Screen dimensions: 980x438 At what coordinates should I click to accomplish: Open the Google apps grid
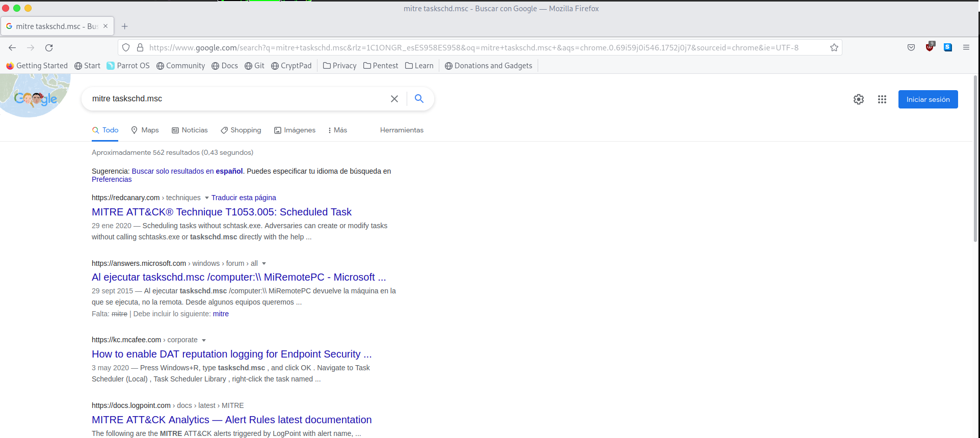pos(882,99)
